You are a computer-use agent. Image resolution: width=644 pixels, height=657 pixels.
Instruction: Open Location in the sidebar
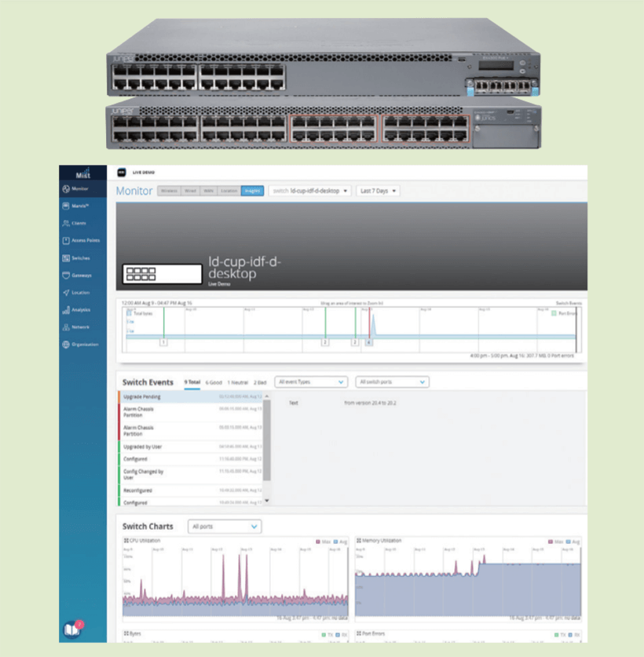(76, 293)
